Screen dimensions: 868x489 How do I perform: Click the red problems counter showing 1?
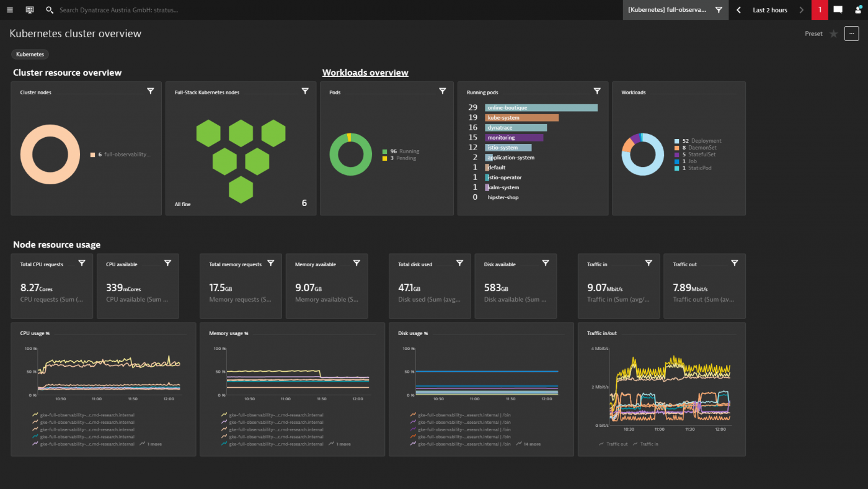(x=820, y=10)
